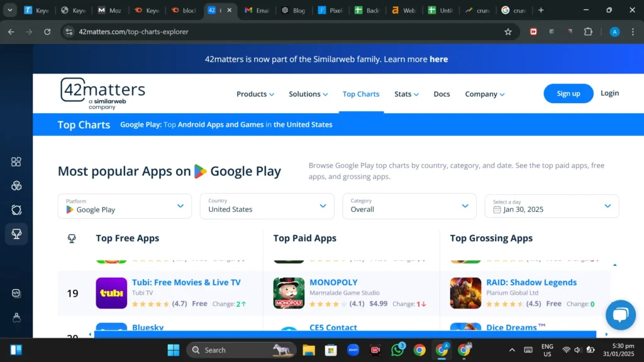
Task: Click the widgets icon in the taskbar corner
Action: coord(16,350)
